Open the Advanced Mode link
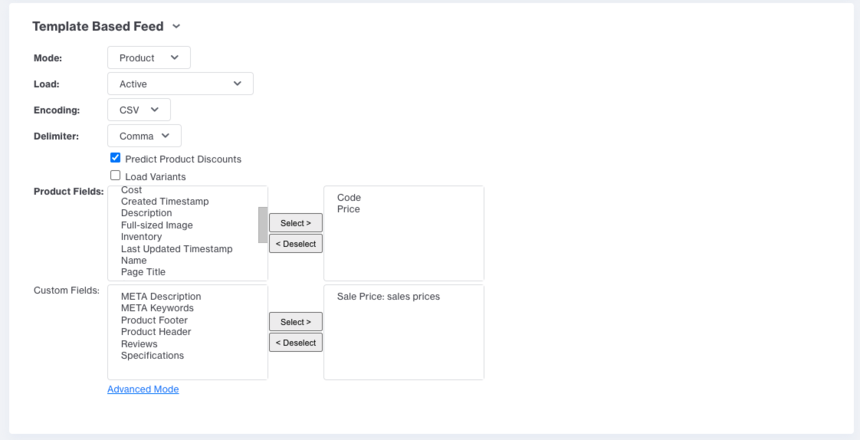 pos(143,389)
